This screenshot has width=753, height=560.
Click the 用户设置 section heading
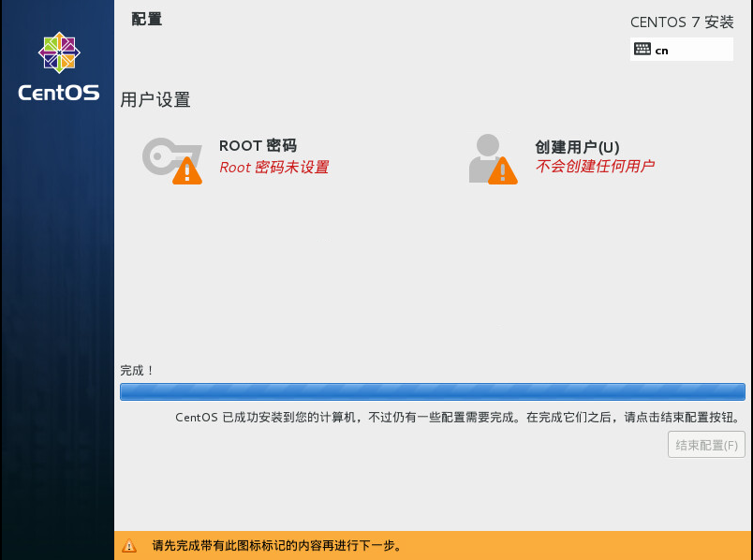click(x=155, y=100)
